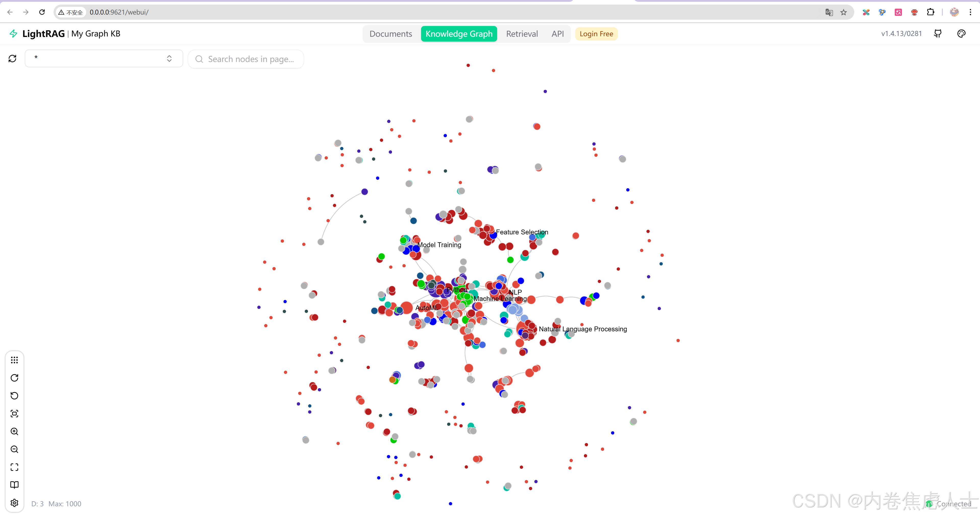980x517 pixels.
Task: Refresh graph data beside label selector
Action: click(13, 59)
